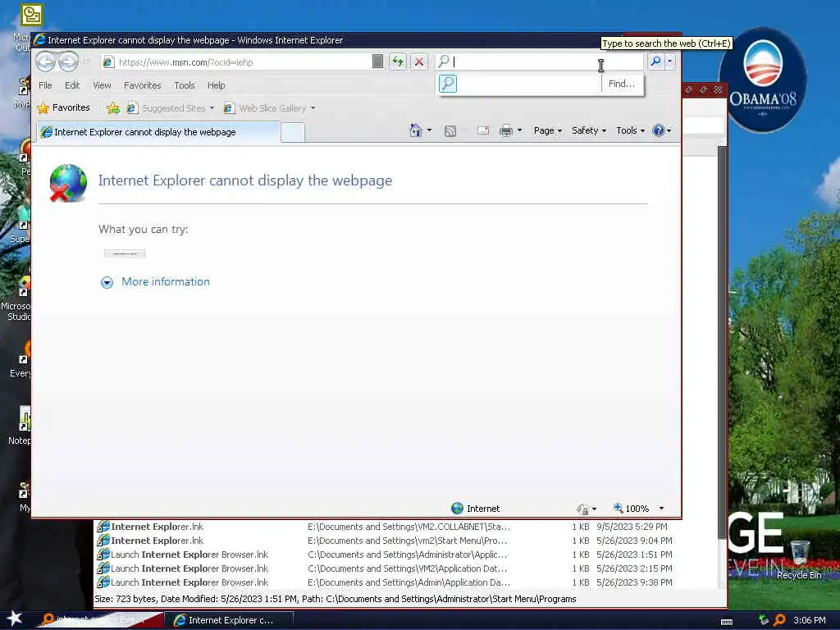The width and height of the screenshot is (840, 630).
Task: Click the desktop icon at the top left corner
Action: 31,15
